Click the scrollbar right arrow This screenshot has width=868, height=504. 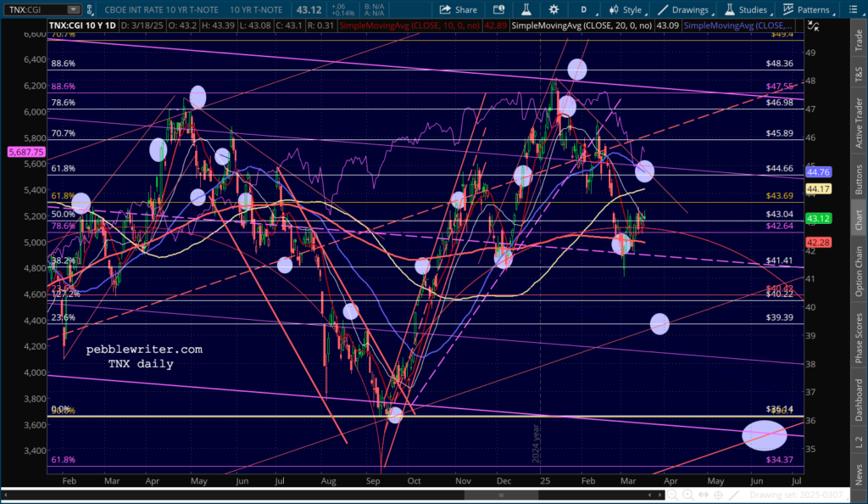[x=659, y=496]
